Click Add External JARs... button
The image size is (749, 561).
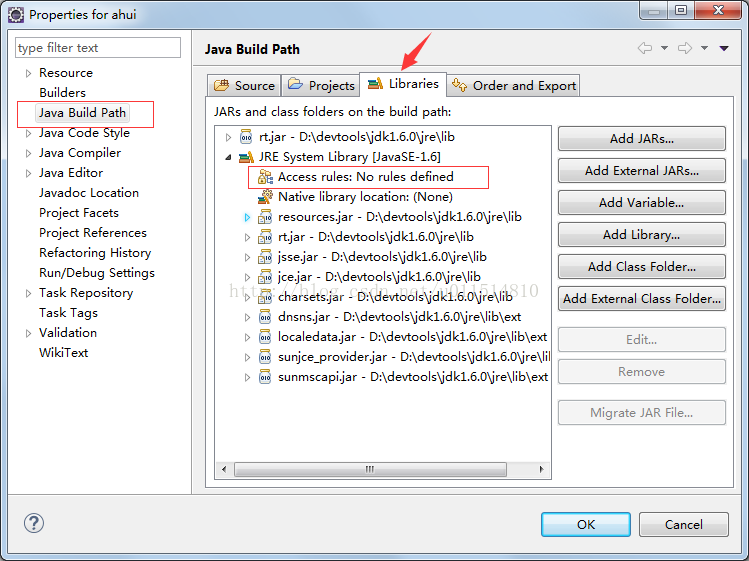pyautogui.click(x=642, y=171)
